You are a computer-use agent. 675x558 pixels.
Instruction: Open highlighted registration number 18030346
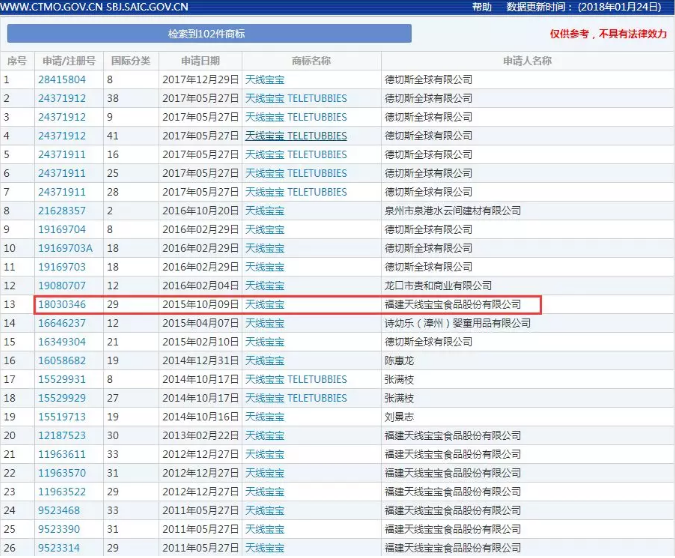(62, 304)
